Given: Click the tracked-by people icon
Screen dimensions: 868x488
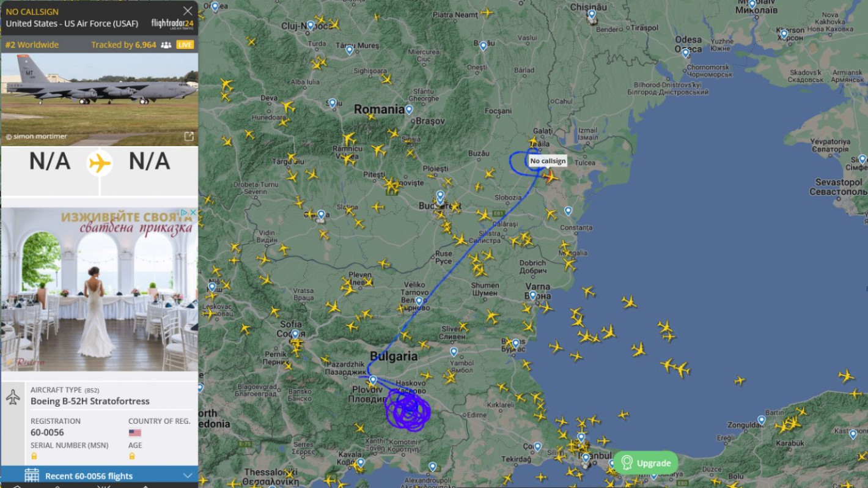Looking at the screenshot, I should 166,45.
